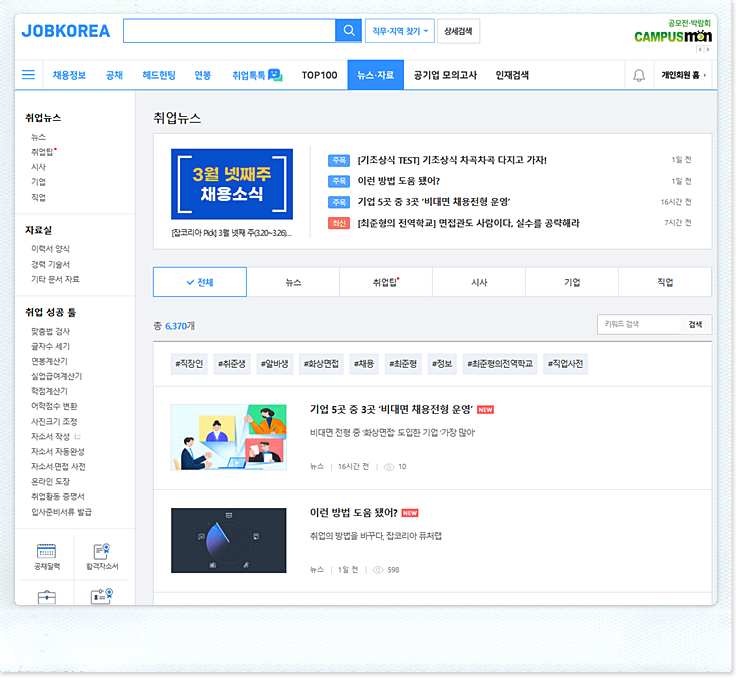Open sidebar link 이력서 양식

(50, 249)
